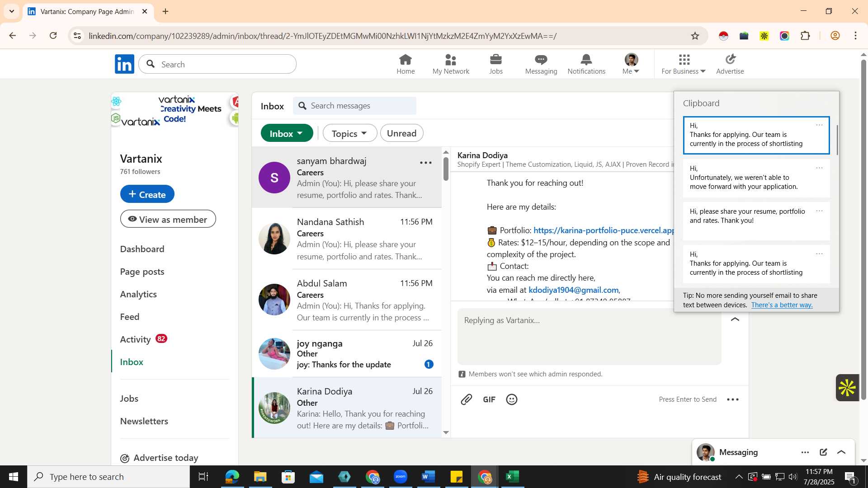The width and height of the screenshot is (868, 488).
Task: Toggle the Unread filter
Action: (x=401, y=133)
